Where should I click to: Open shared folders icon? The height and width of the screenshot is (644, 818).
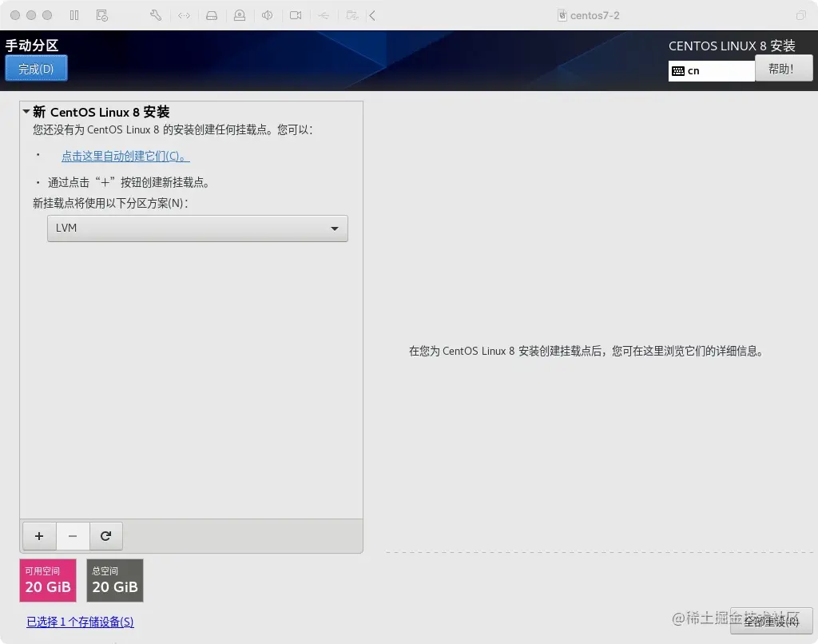[x=352, y=16]
